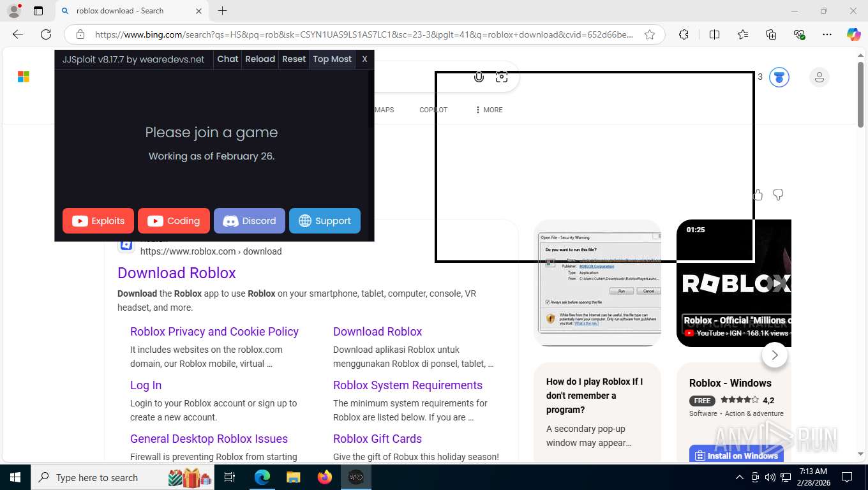Open volume control in system tray
This screenshot has height=490, width=868.
(x=770, y=477)
